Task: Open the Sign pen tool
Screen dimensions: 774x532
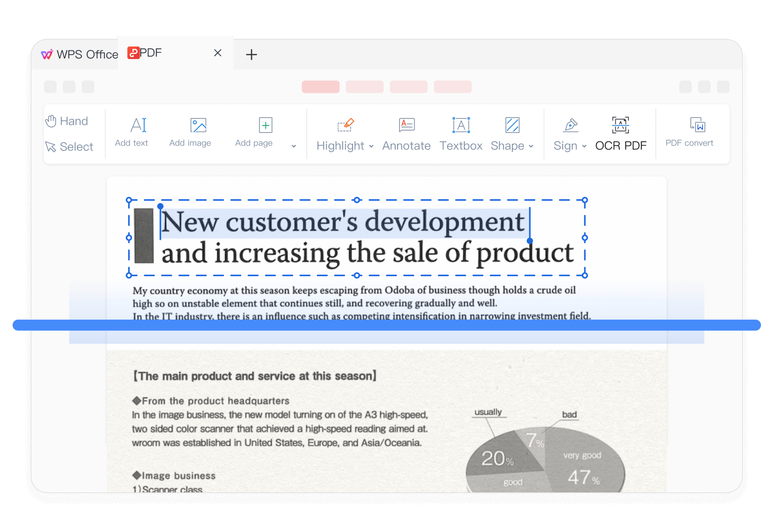Action: click(x=570, y=126)
